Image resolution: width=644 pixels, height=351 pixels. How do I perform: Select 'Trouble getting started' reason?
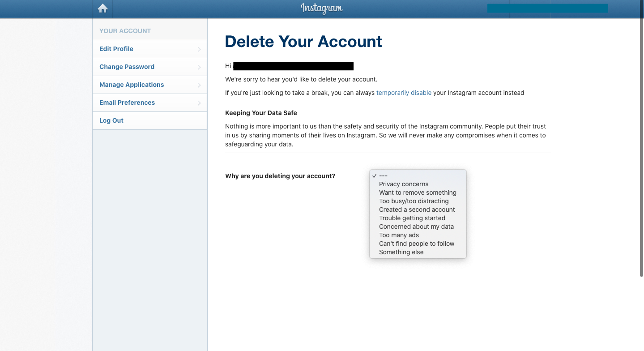point(418,218)
